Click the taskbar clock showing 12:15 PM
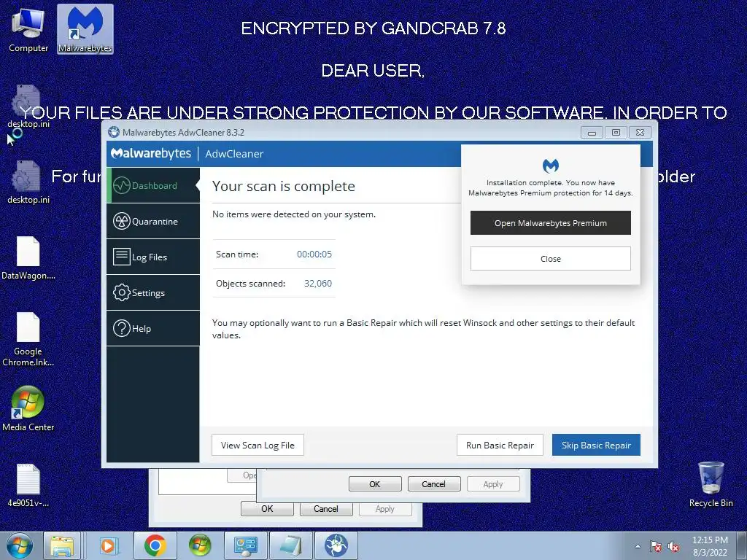This screenshot has height=560, width=747. pos(710,546)
